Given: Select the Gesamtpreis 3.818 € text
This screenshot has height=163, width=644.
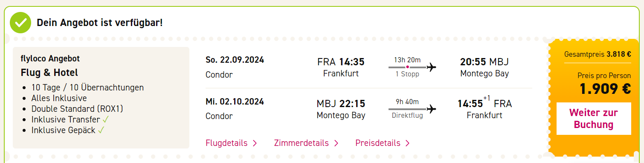Looking at the screenshot, I should click(598, 55).
